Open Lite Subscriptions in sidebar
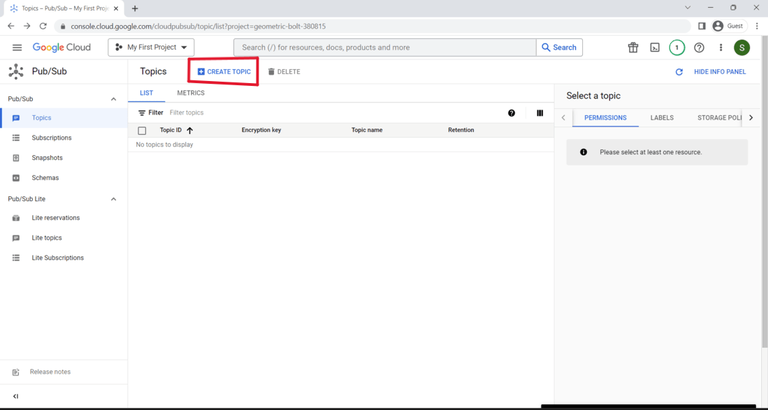 tap(64, 258)
